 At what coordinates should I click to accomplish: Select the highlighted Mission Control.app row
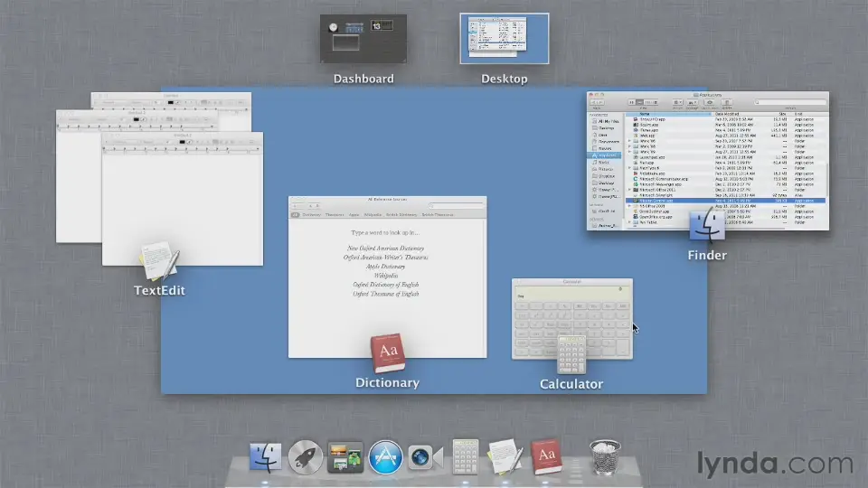(x=726, y=201)
